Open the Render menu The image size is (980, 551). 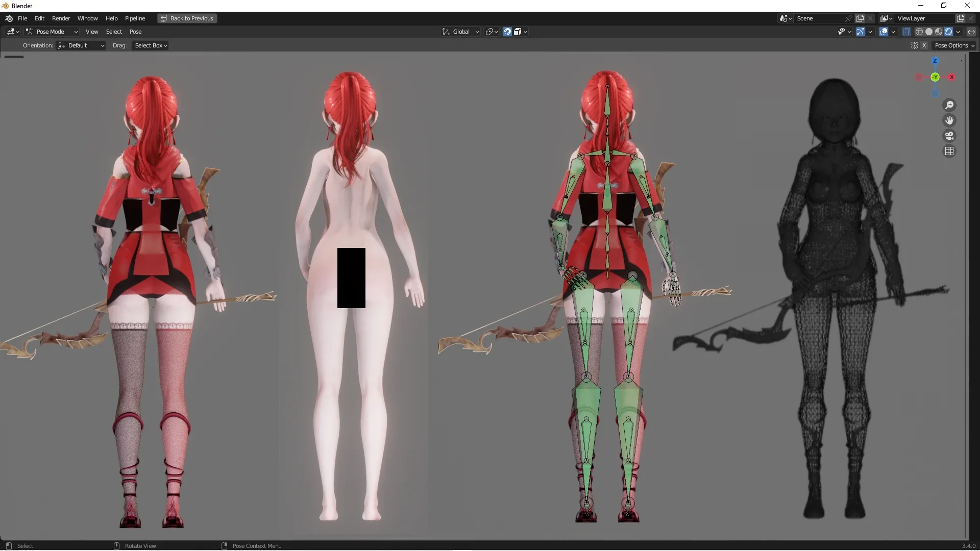coord(61,18)
